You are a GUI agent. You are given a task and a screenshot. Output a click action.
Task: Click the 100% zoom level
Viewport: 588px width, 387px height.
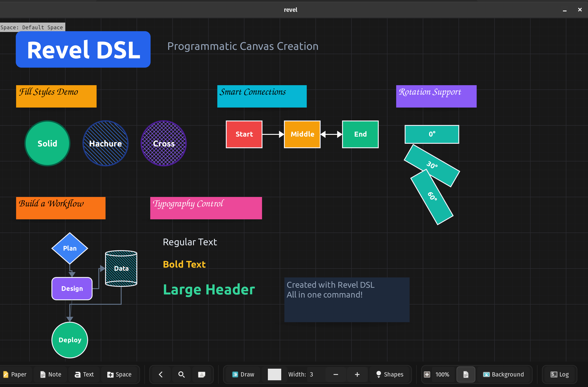[x=442, y=374]
